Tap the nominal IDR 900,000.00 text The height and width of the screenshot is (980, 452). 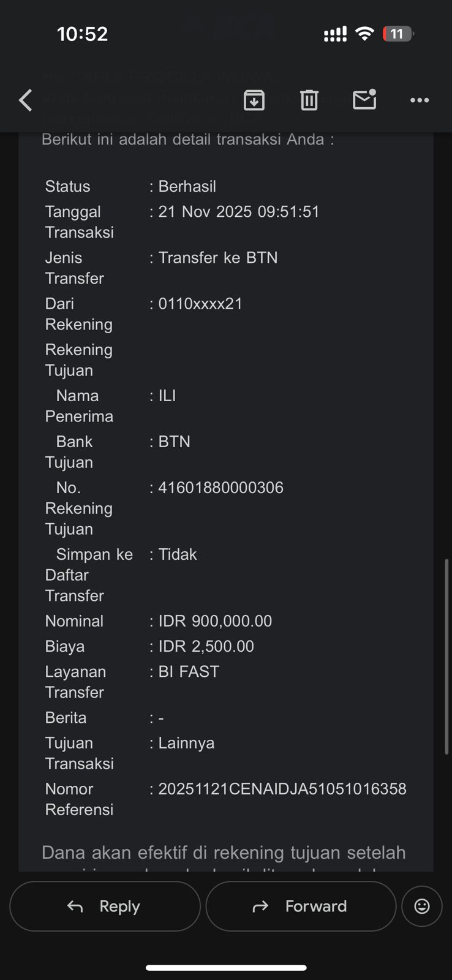215,621
